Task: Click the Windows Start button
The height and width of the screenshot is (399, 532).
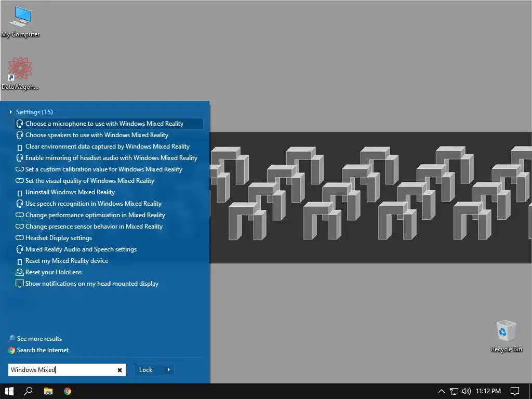Action: click(x=9, y=391)
